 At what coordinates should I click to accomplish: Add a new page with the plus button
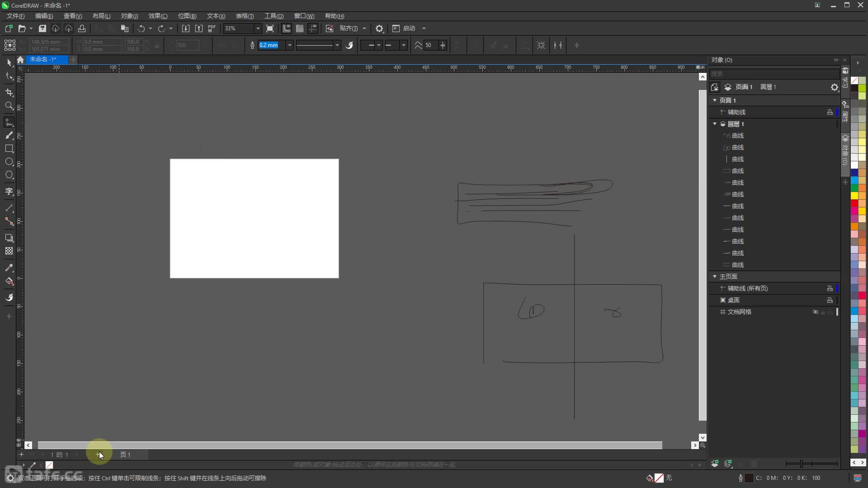point(21,455)
